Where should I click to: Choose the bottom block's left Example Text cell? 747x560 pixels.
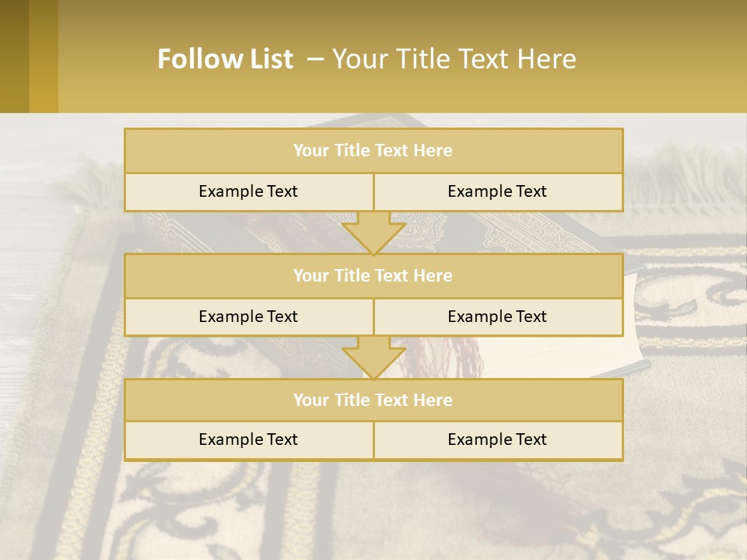click(x=248, y=439)
